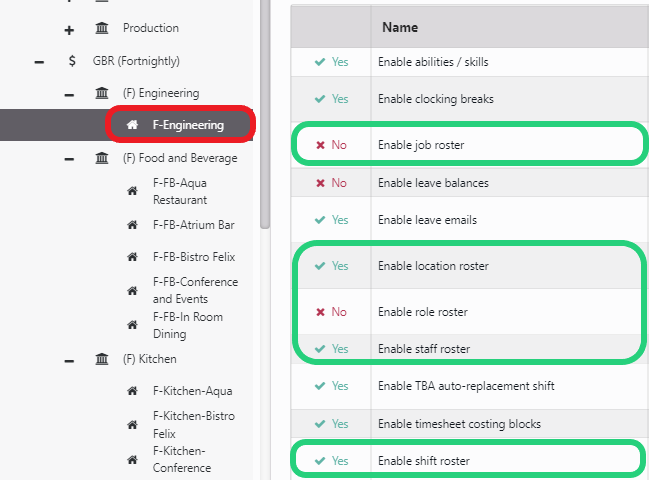The width and height of the screenshot is (649, 480).
Task: Click 'Enable role roster' text
Action: pos(423,312)
